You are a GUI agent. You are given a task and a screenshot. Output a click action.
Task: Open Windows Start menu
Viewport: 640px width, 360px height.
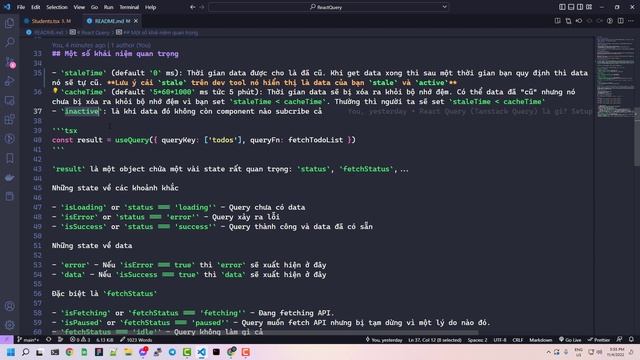(11, 352)
